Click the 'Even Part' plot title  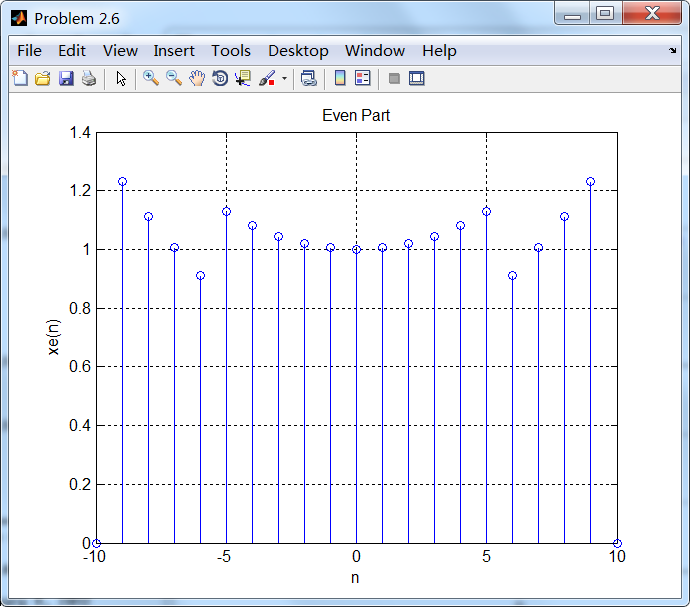[356, 115]
